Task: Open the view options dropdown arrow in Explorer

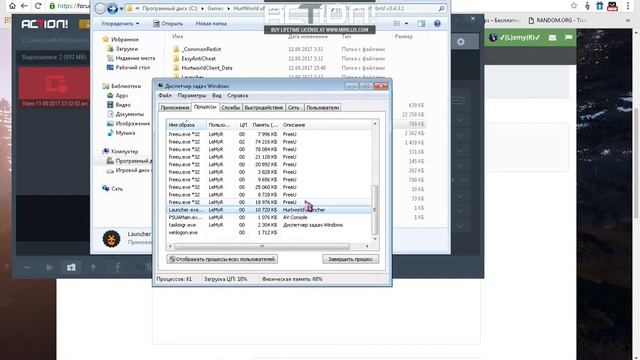Action: (407, 24)
